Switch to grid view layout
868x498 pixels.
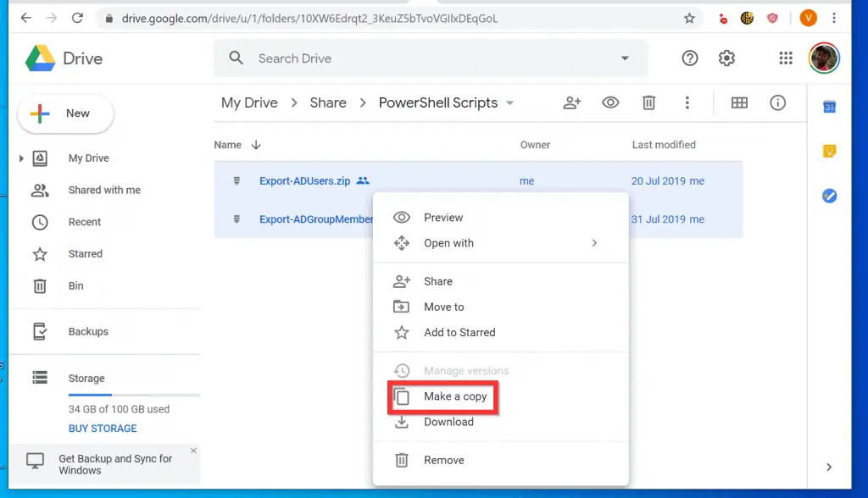click(x=739, y=102)
